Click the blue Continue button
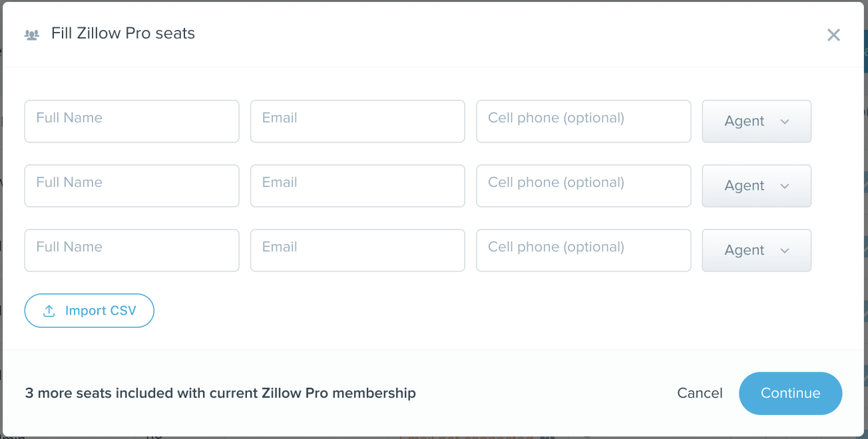 pos(790,393)
